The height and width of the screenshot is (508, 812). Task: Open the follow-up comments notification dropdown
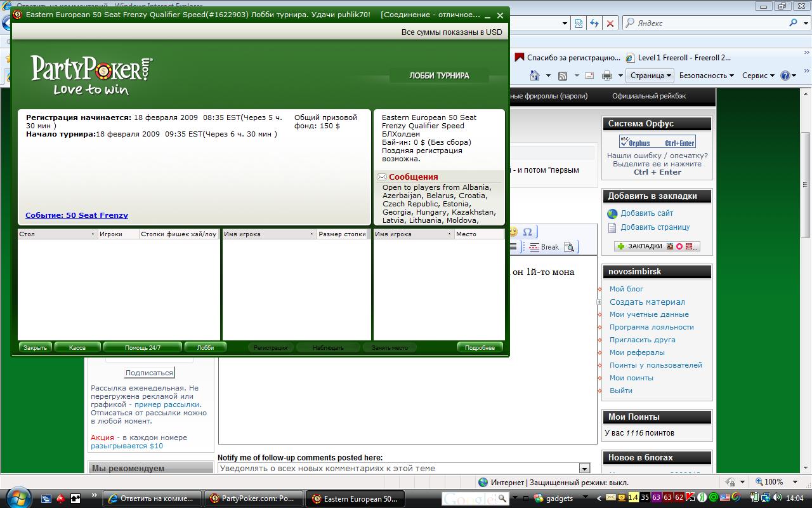[x=584, y=469]
